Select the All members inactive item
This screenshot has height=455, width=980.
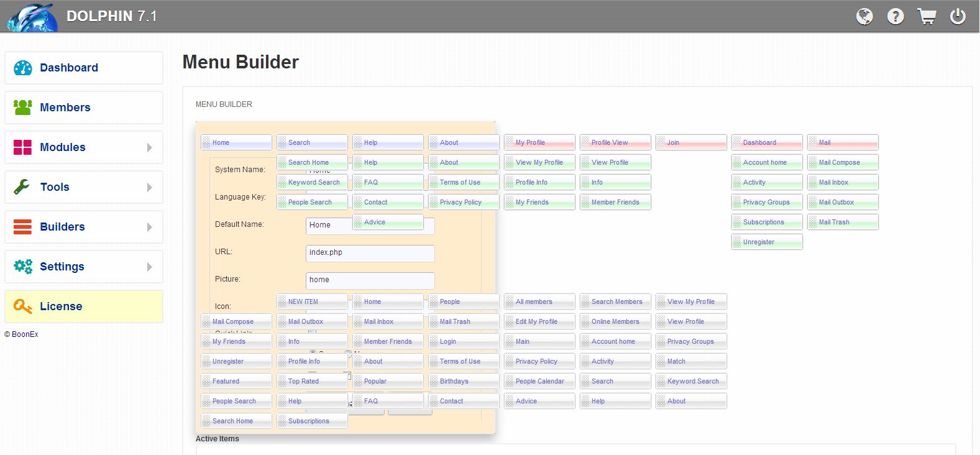point(539,301)
